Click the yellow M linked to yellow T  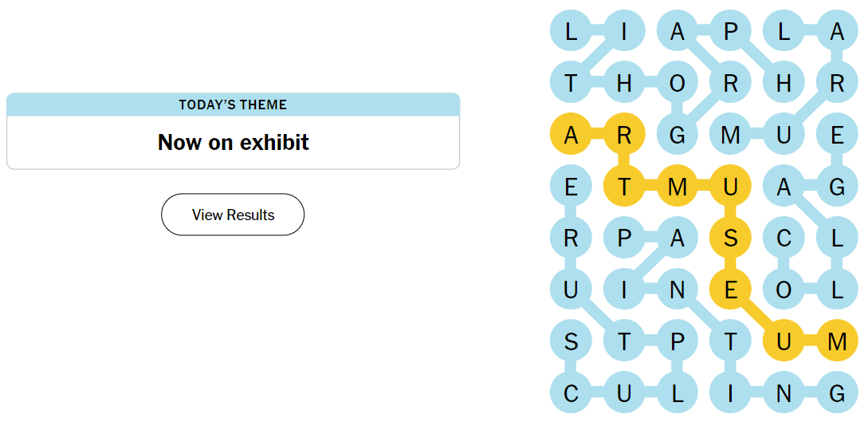[x=678, y=187]
